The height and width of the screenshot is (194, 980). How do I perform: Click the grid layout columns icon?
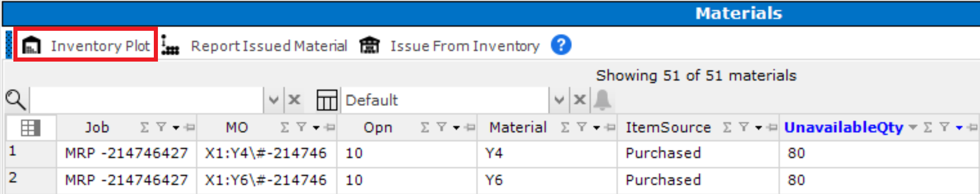[327, 100]
